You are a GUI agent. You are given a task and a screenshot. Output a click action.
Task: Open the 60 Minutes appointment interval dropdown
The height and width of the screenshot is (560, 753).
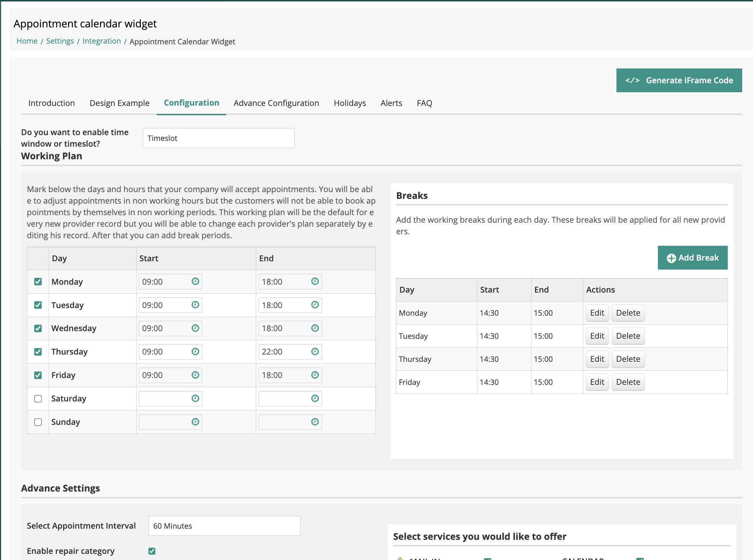pyautogui.click(x=224, y=526)
